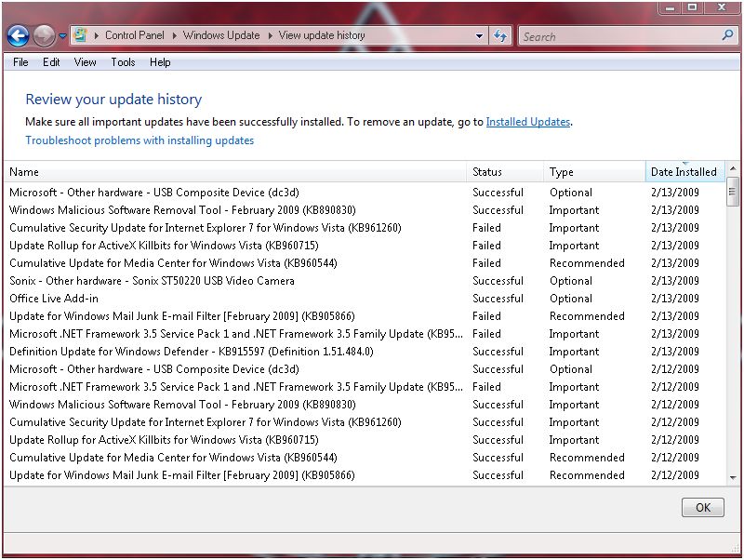744x560 pixels.
Task: Select Definition Update for Windows Defender row
Action: (x=365, y=352)
